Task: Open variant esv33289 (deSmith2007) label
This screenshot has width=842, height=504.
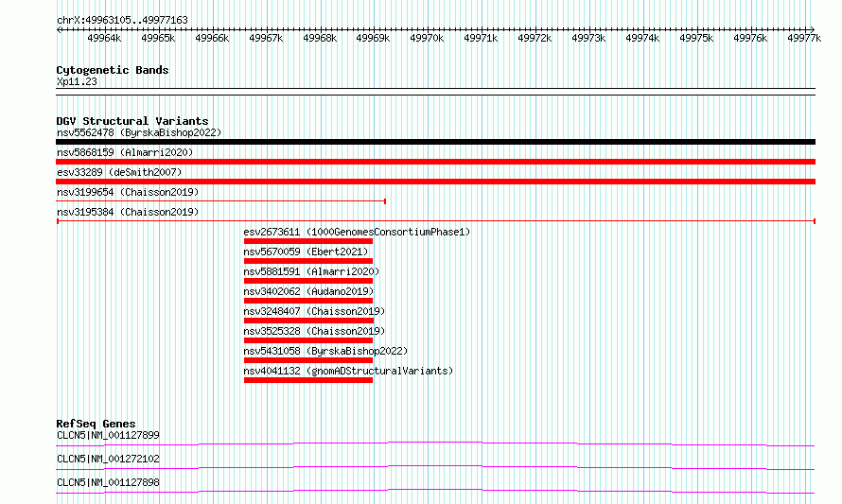Action: point(119,172)
